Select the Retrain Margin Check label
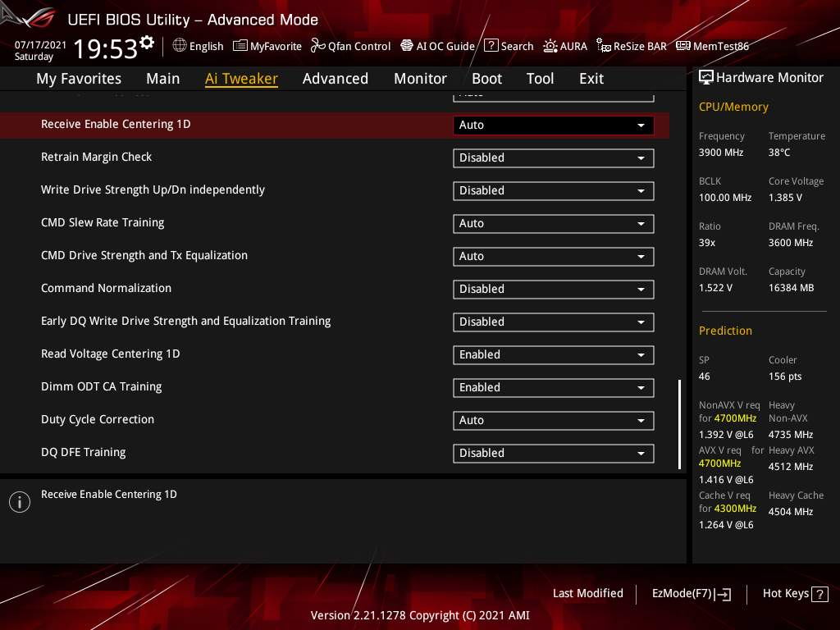Viewport: 840px width, 630px height. [97, 157]
